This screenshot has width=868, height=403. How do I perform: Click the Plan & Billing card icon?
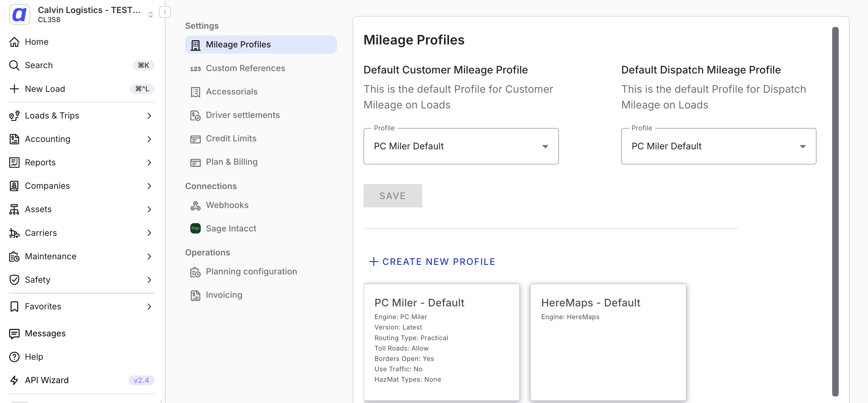pyautogui.click(x=195, y=162)
